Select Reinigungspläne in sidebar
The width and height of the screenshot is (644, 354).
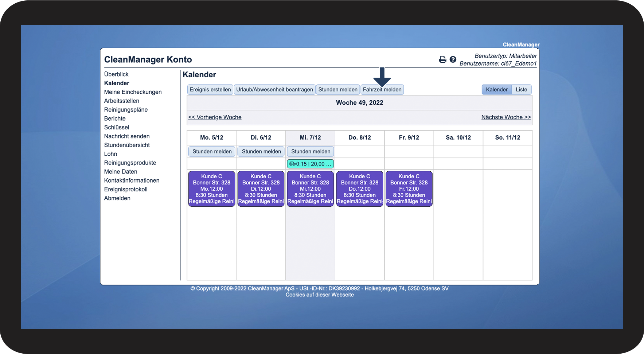126,110
